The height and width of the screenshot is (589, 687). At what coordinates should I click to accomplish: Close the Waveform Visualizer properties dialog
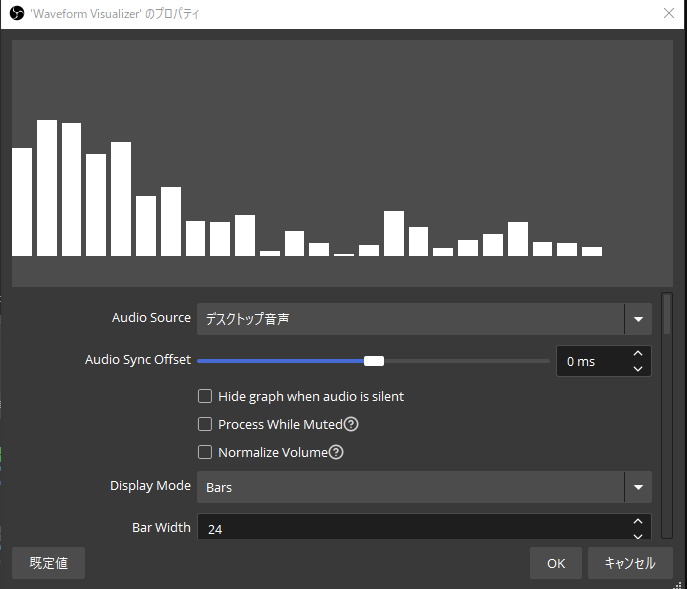pos(669,13)
